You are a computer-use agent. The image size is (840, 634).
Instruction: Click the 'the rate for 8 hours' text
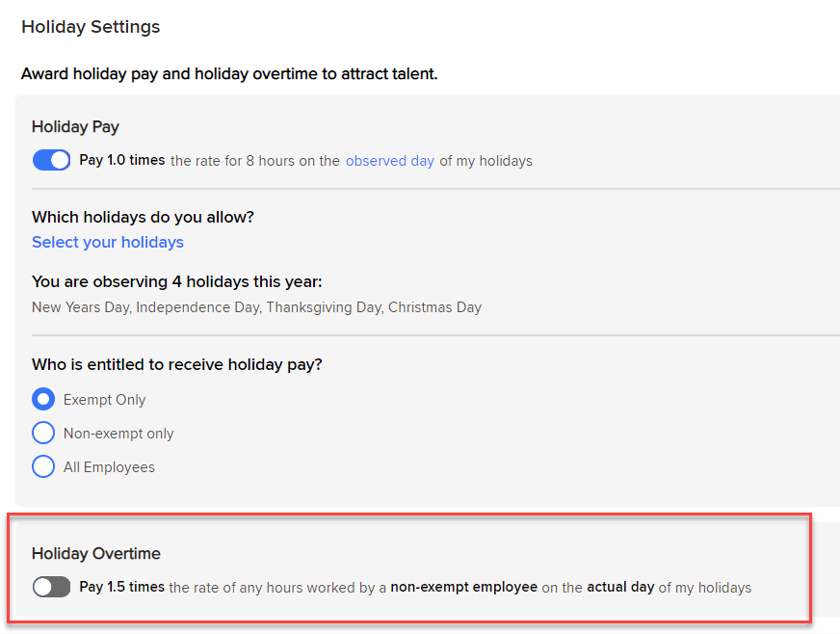tap(254, 161)
